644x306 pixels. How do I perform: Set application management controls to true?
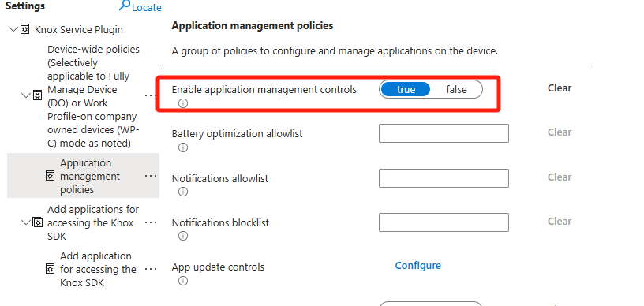click(406, 89)
